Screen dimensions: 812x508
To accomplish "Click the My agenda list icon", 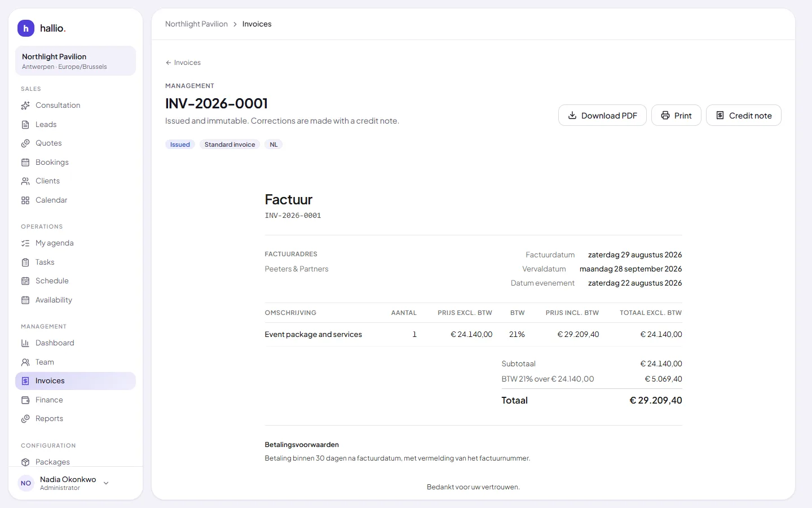I will point(25,243).
